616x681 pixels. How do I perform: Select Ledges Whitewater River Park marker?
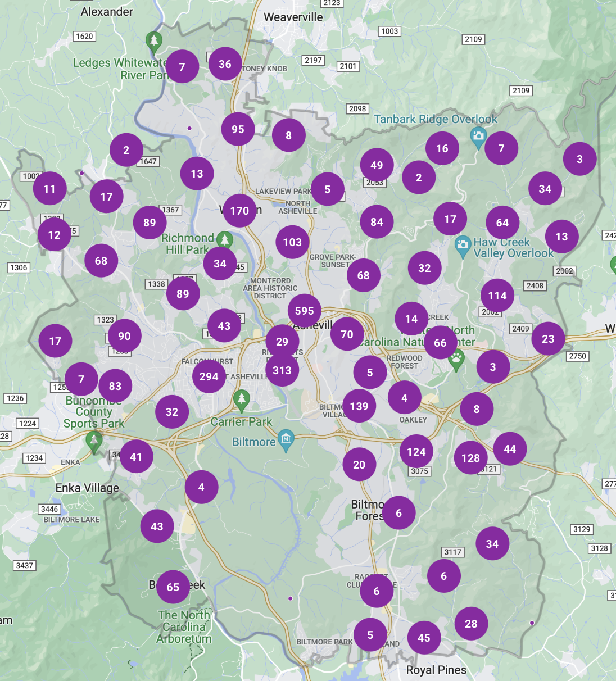(153, 41)
